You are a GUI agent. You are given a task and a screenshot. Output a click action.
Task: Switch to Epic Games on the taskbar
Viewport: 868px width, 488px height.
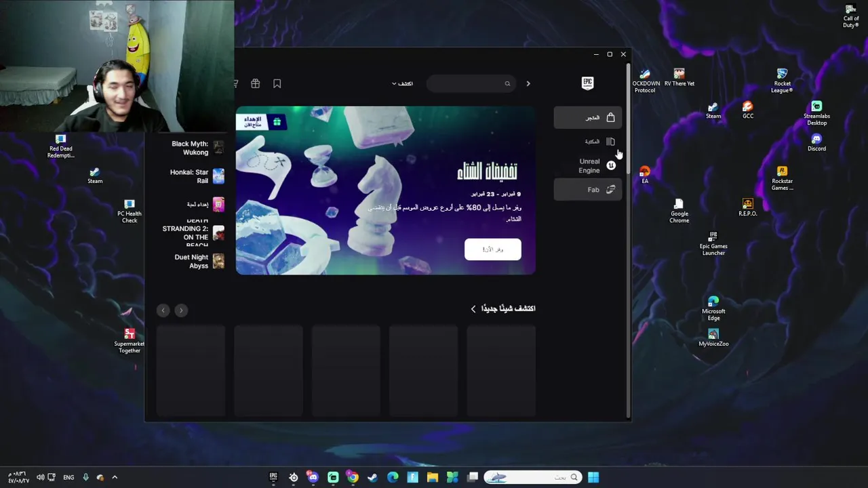[273, 477]
